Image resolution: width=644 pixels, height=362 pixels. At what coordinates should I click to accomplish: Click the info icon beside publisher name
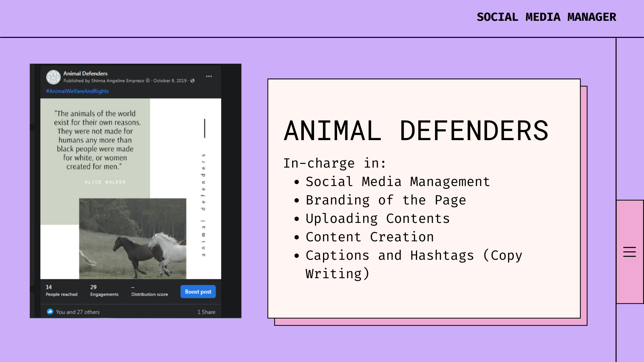pyautogui.click(x=148, y=81)
